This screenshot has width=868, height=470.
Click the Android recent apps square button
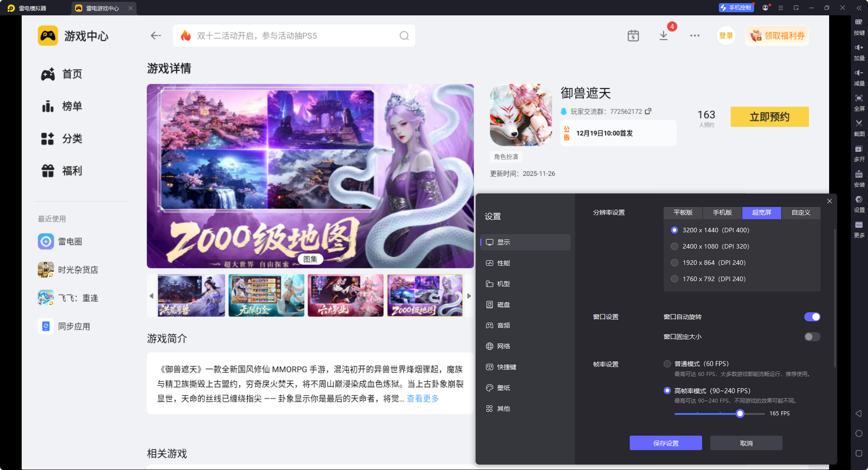pos(859,453)
